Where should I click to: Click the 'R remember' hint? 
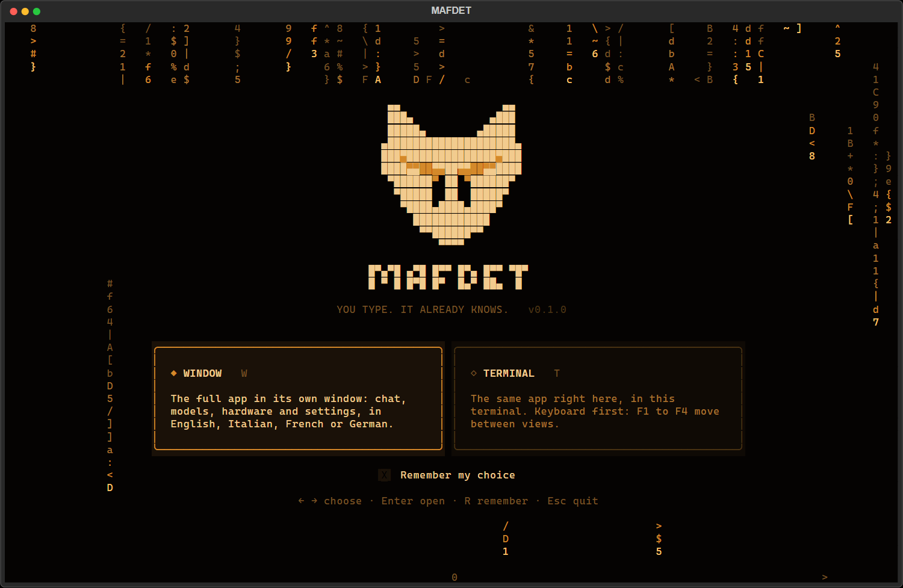point(496,501)
